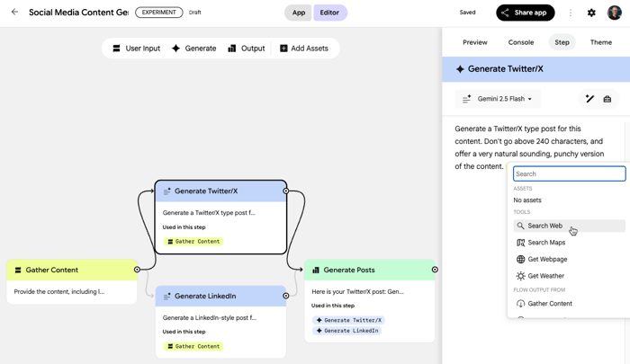The height and width of the screenshot is (364, 630).
Task: Click the toolbox icon in step panel
Action: (x=607, y=99)
